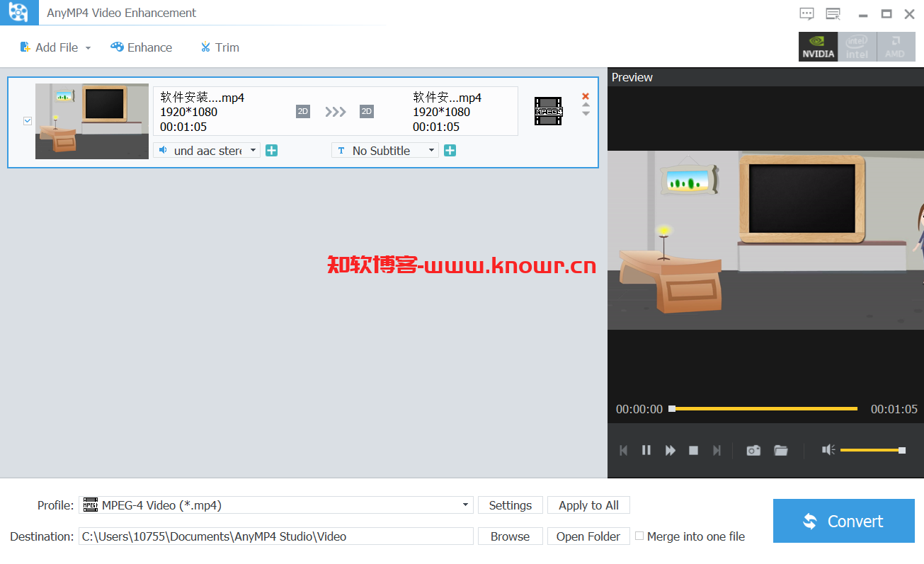Click the video thumbnail in file list
Screen dimensions: 924x564
92,121
